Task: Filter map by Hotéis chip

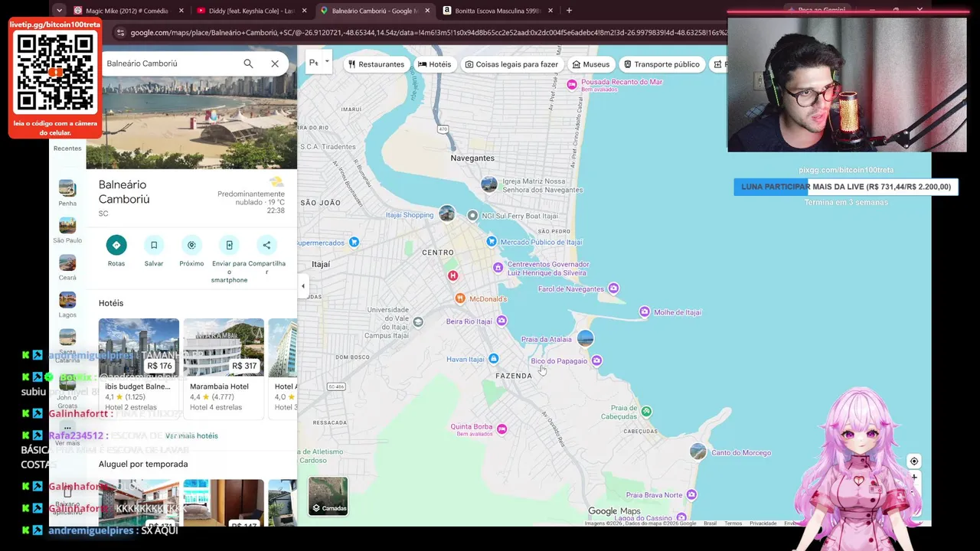Action: pos(435,64)
